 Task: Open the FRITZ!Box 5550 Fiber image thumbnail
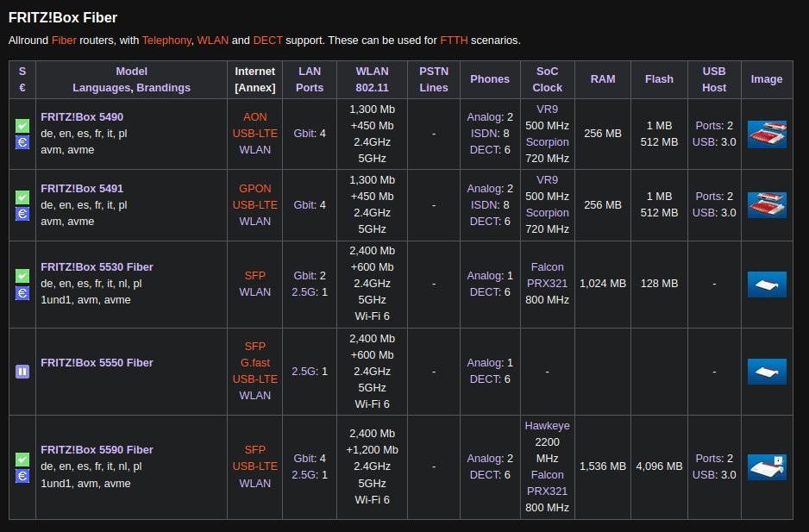(766, 371)
